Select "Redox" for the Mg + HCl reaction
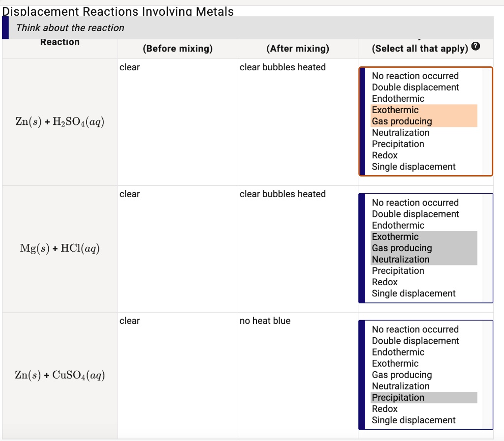This screenshot has width=504, height=441. pos(385,282)
